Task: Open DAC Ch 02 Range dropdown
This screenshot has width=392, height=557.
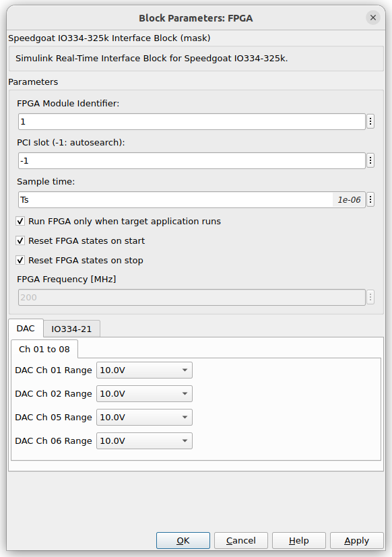Action: [144, 393]
